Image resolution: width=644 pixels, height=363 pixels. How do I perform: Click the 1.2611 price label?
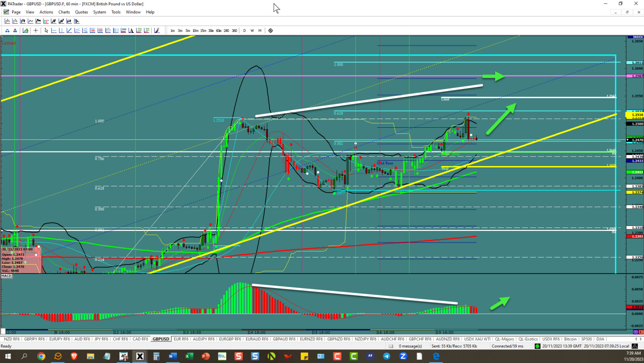click(634, 63)
